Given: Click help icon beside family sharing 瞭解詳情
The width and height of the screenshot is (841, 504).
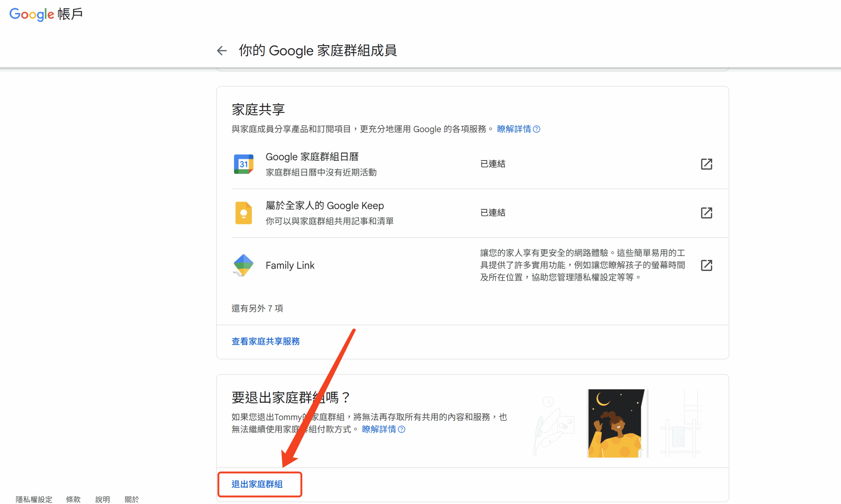Looking at the screenshot, I should pos(536,129).
